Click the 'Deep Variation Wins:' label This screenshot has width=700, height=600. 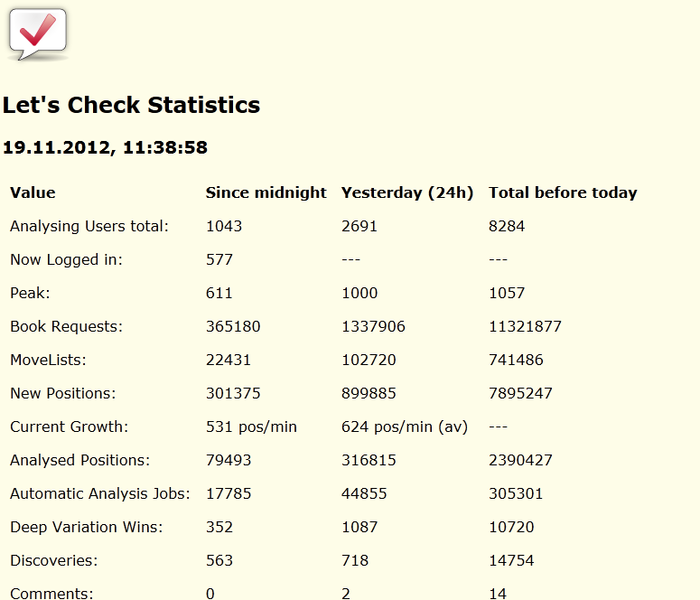click(87, 527)
